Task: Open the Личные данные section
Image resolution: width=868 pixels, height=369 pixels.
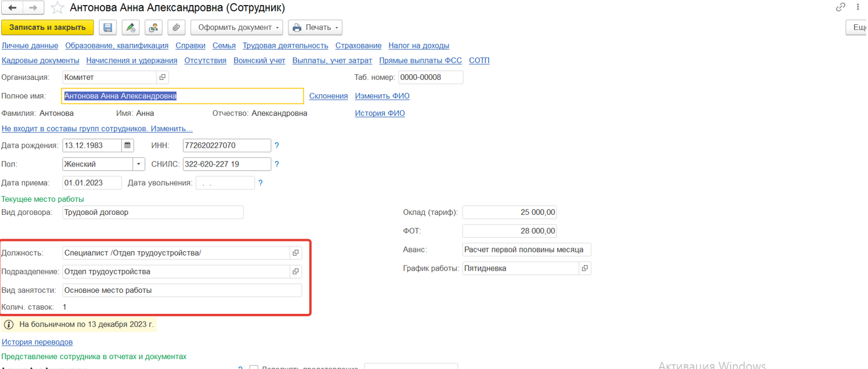Action: 30,45
